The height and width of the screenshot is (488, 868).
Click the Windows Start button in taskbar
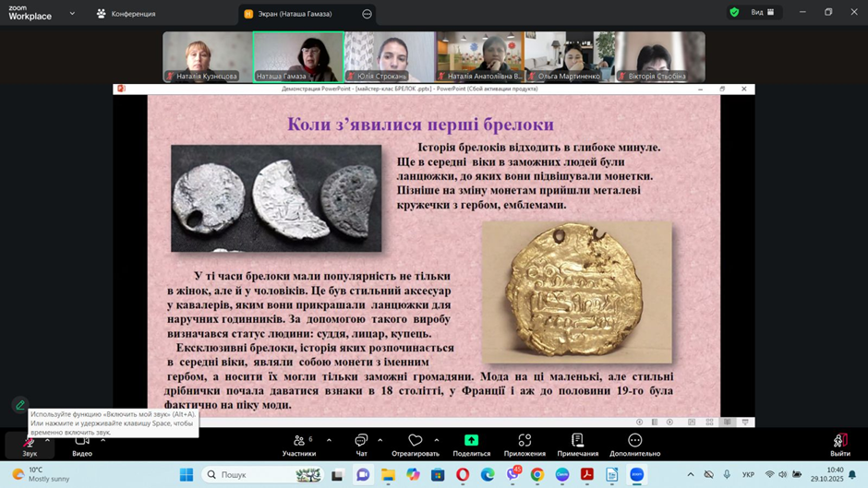tap(187, 474)
